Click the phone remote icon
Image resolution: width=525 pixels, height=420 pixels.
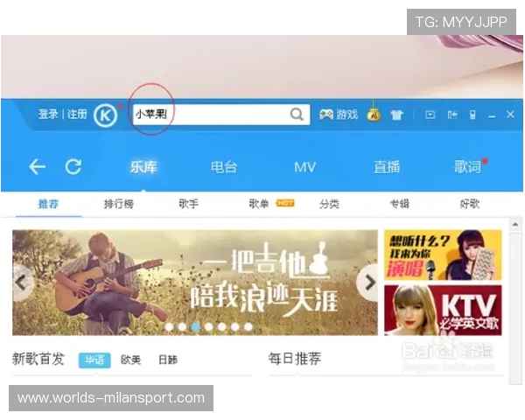[x=472, y=115]
